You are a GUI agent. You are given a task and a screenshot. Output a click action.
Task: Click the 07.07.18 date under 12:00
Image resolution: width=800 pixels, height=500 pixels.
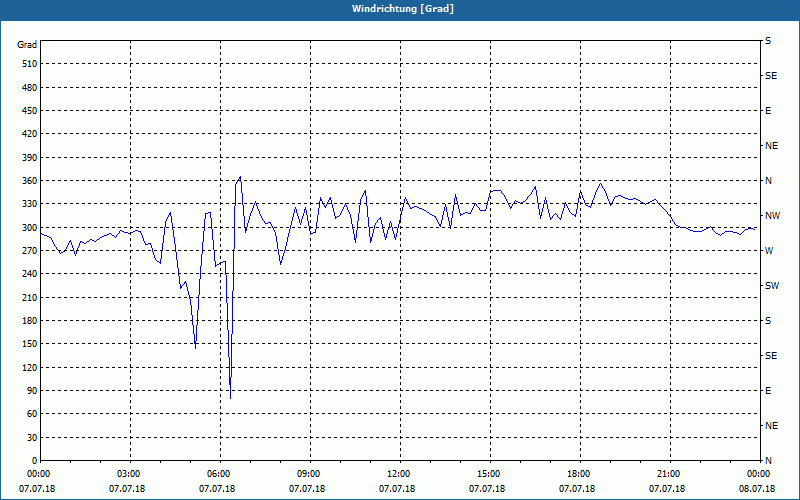point(397,489)
